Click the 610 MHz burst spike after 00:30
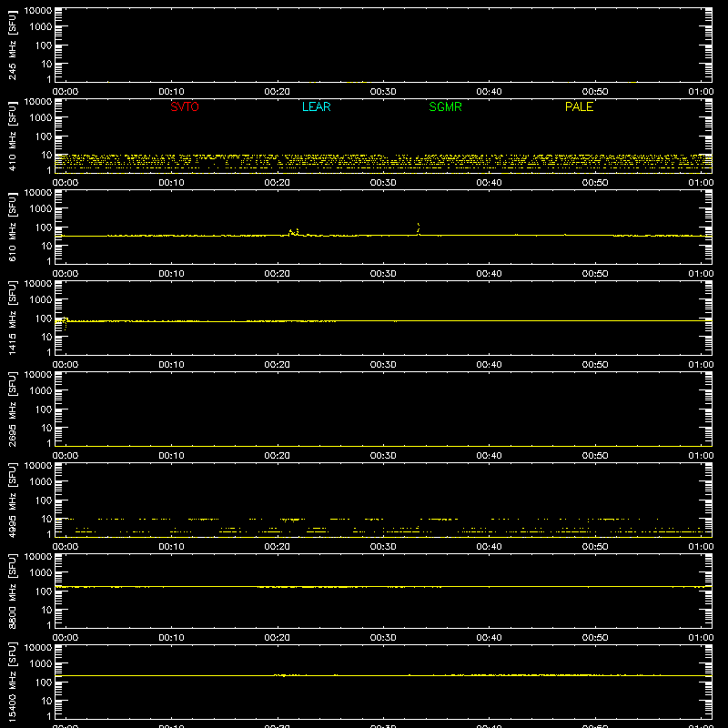 tap(419, 229)
